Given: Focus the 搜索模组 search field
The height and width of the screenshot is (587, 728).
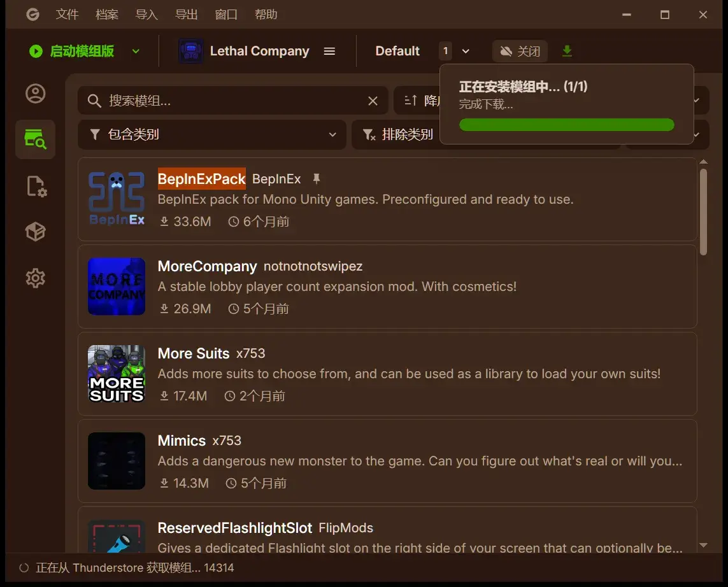Looking at the screenshot, I should pyautogui.click(x=232, y=101).
